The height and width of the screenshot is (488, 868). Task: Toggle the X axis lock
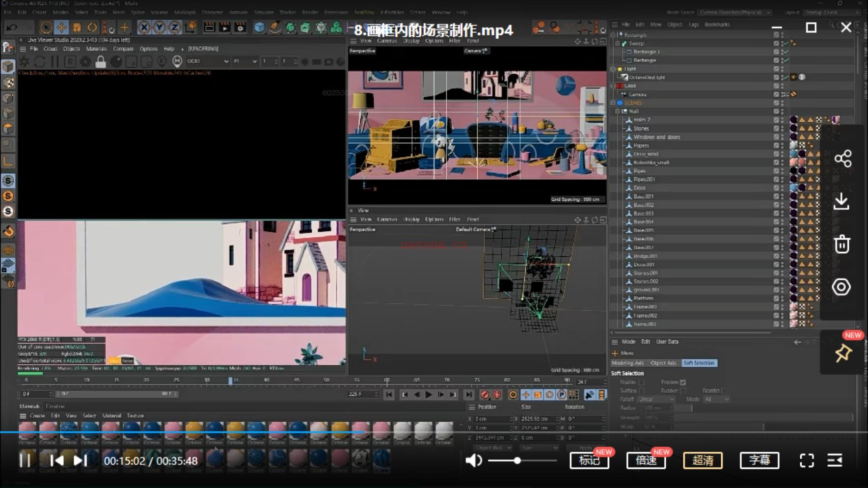144,27
